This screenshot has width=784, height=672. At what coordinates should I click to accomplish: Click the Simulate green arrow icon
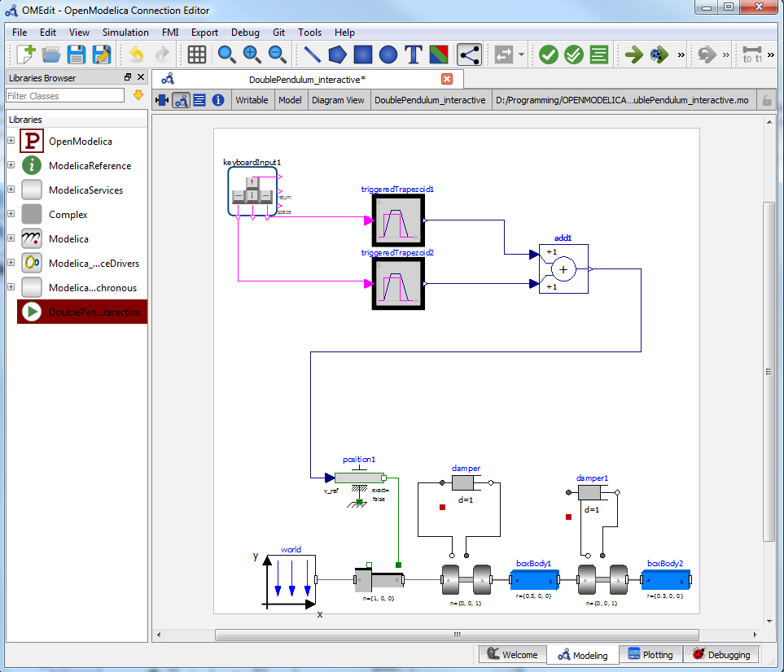[633, 55]
